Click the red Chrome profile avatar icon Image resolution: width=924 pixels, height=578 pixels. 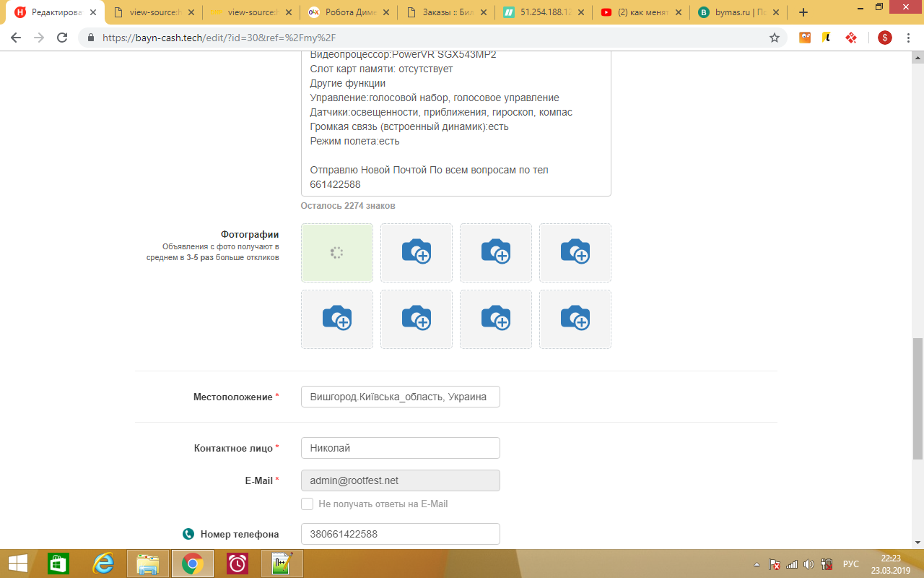(x=884, y=38)
